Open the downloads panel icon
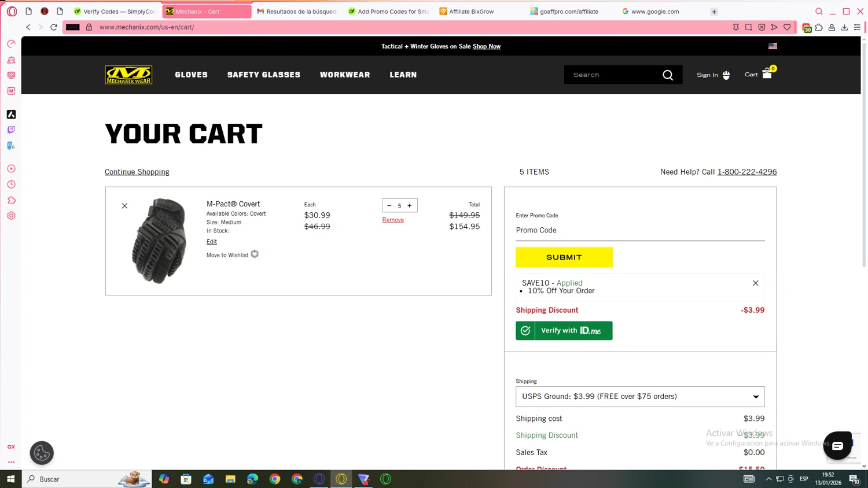868x488 pixels. click(x=844, y=27)
